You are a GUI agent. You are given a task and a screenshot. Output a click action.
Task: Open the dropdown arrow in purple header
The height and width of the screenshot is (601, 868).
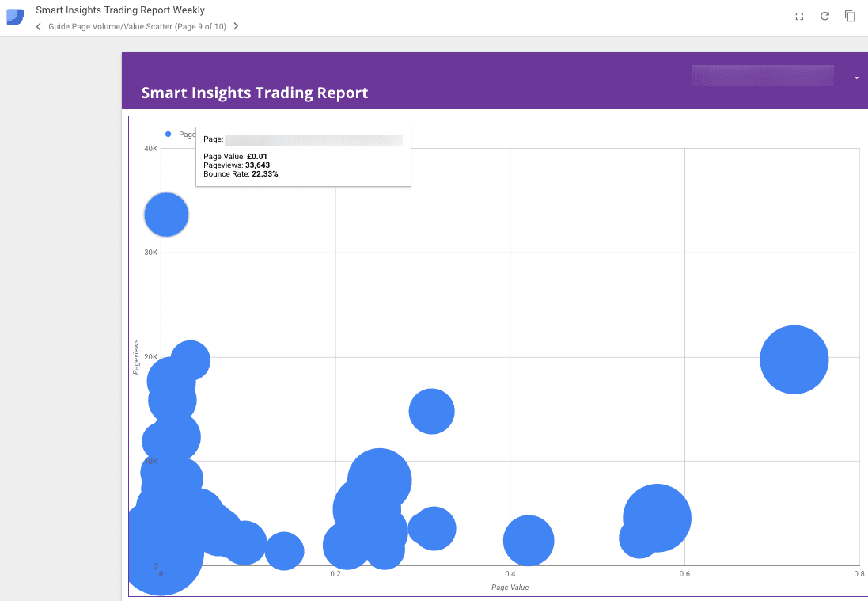click(x=856, y=78)
